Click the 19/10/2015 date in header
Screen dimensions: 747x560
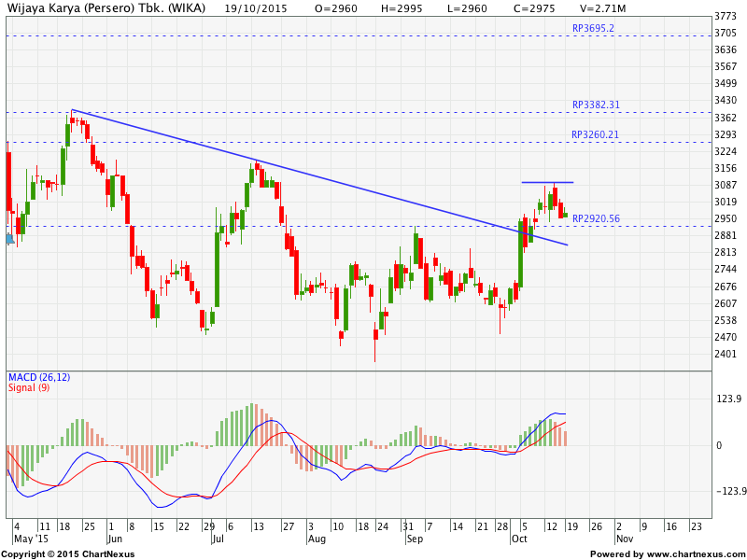(252, 7)
